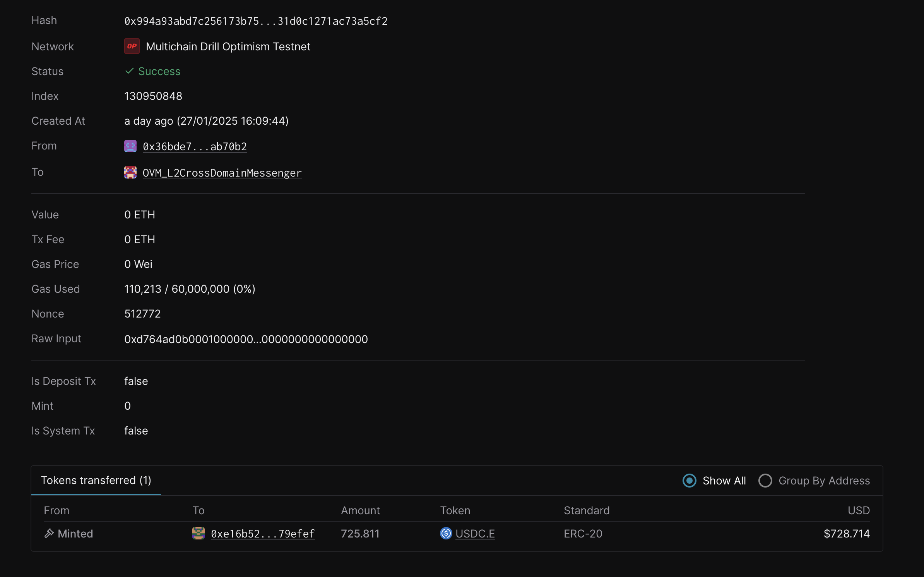This screenshot has height=577, width=924.
Task: Click the From address avatar icon
Action: tap(130, 146)
